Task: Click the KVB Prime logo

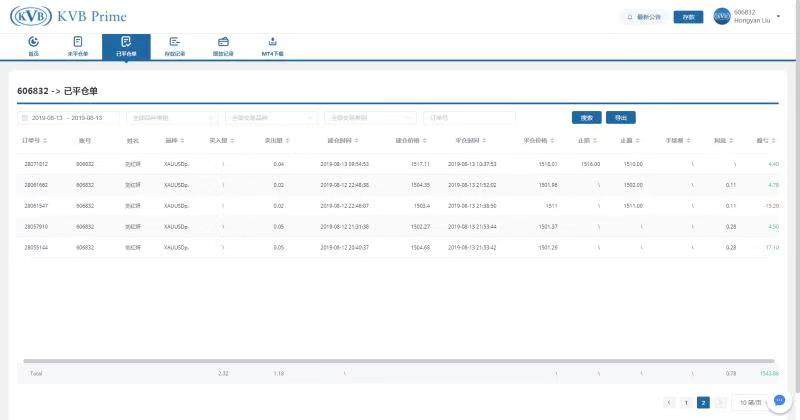Action: tap(70, 17)
